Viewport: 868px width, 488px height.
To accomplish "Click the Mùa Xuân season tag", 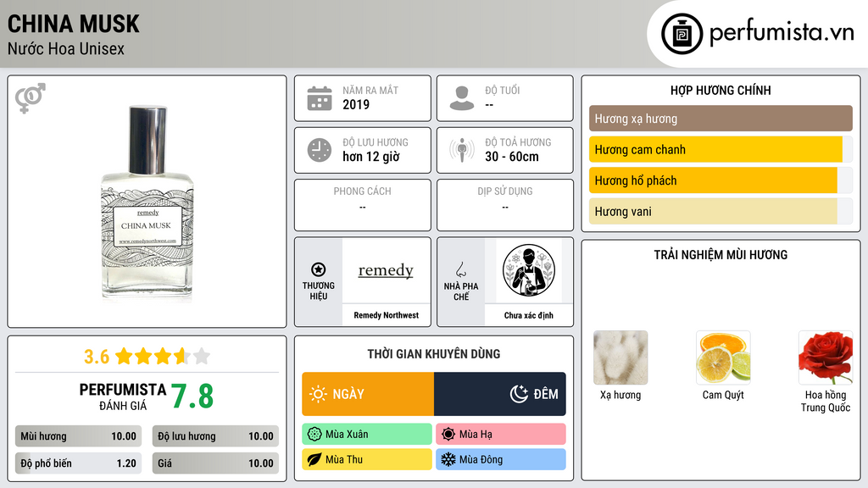I will [x=367, y=435].
